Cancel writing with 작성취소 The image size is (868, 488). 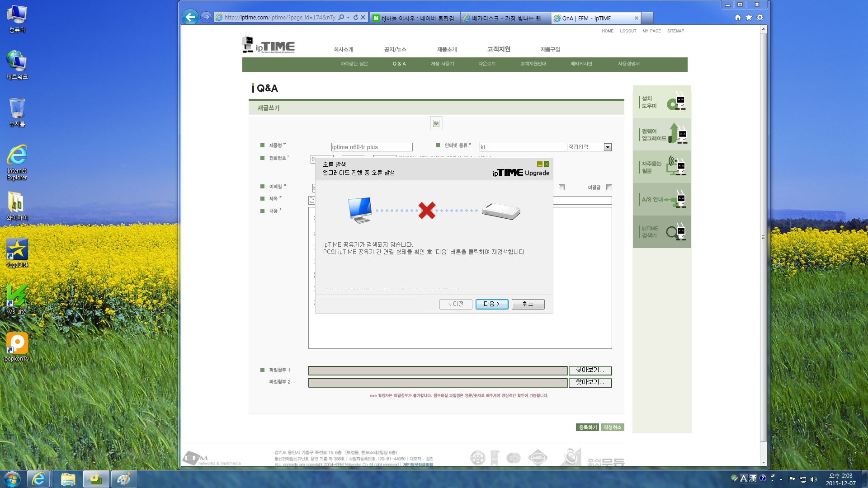point(613,427)
